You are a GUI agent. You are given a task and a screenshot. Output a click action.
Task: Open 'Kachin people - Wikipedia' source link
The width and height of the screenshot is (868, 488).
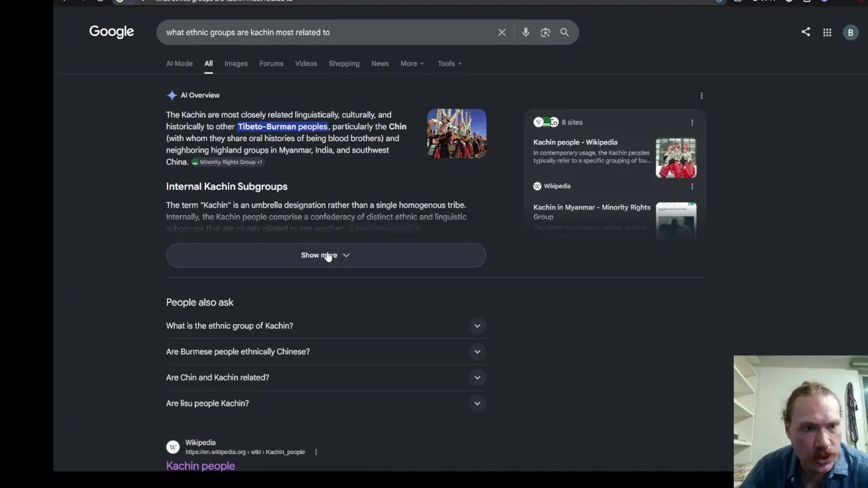[x=575, y=142]
